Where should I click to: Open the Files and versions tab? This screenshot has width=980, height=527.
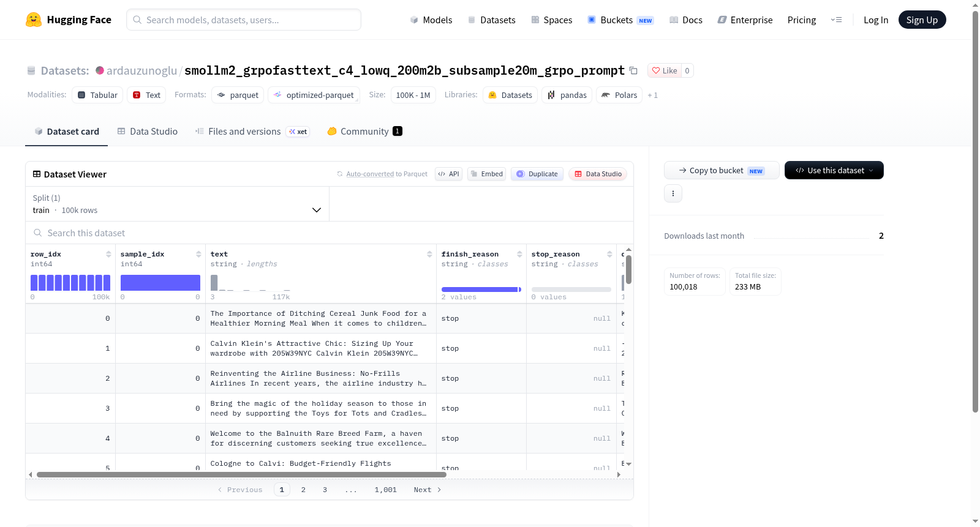(x=252, y=131)
